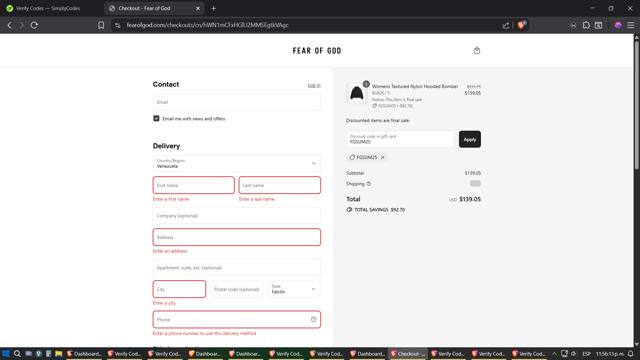Click the phone field help icon
Screen dimensions: 640x360
point(313,320)
